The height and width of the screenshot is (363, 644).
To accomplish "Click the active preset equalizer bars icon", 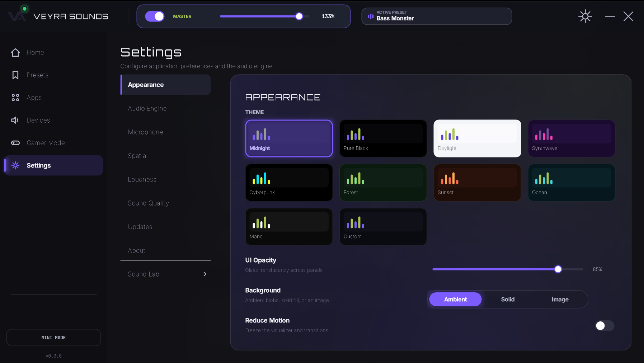I will [371, 16].
